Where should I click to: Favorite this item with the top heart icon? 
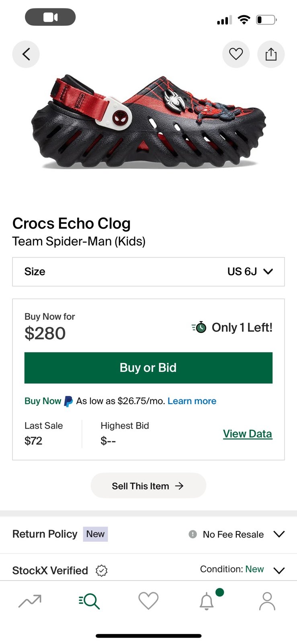236,54
